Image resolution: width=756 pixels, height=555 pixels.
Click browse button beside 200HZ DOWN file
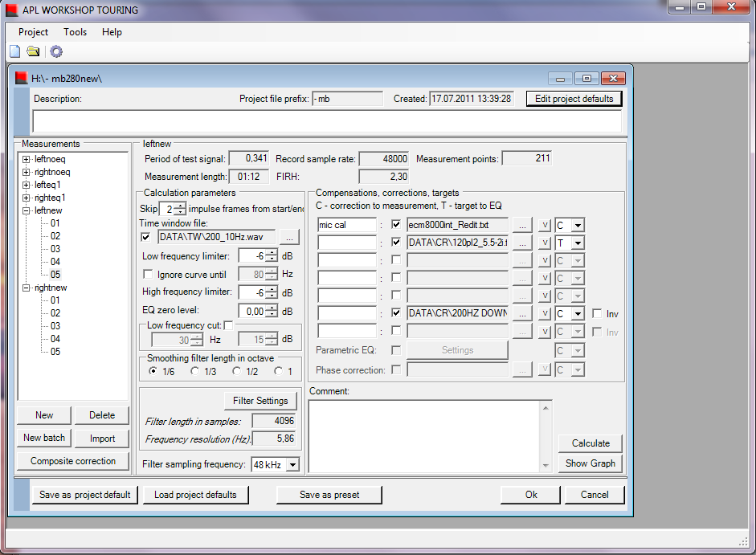tap(522, 312)
